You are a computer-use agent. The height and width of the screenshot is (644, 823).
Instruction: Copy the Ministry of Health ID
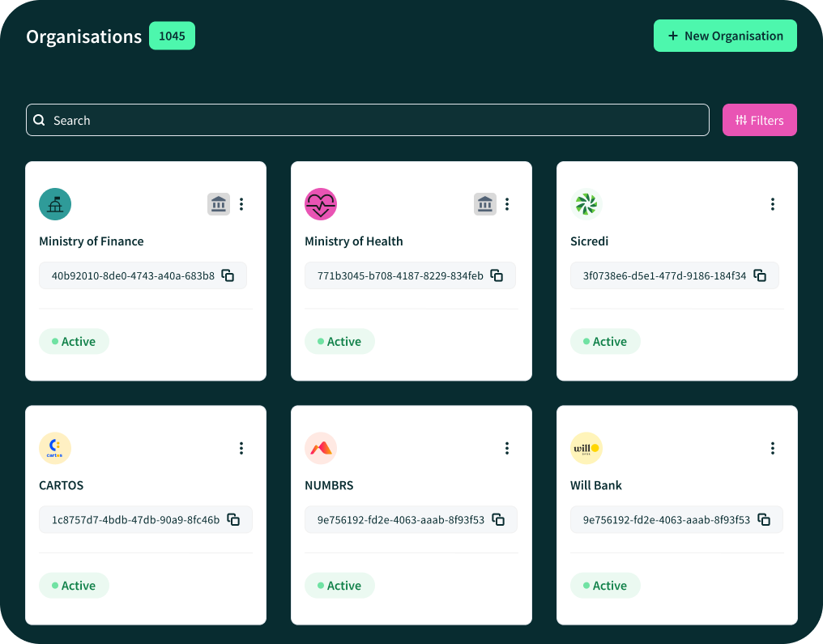pyautogui.click(x=497, y=275)
